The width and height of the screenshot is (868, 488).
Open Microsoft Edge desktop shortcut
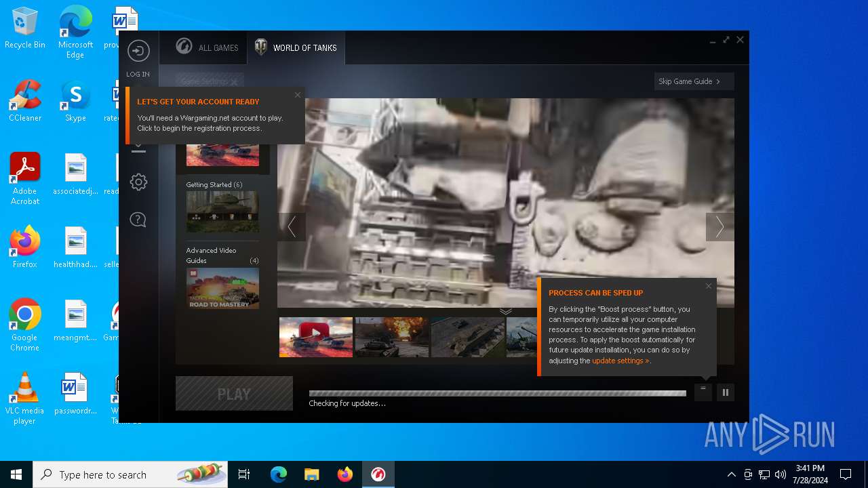[x=75, y=33]
